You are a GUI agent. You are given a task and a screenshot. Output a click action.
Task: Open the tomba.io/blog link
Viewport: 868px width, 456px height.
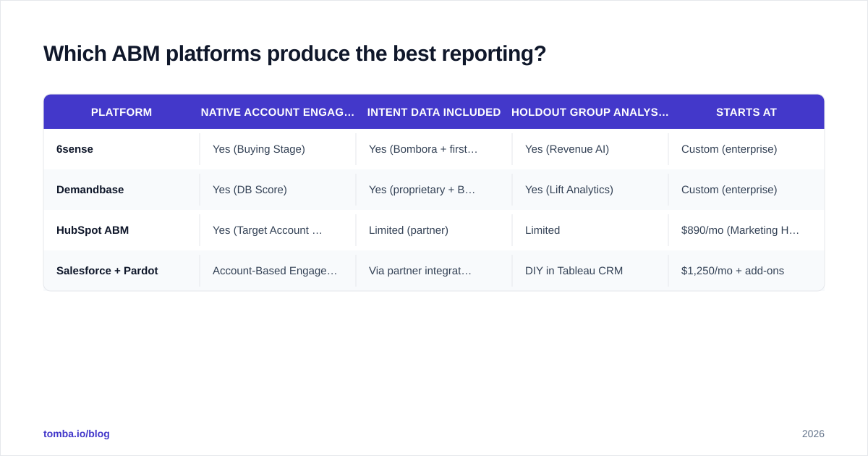(77, 434)
